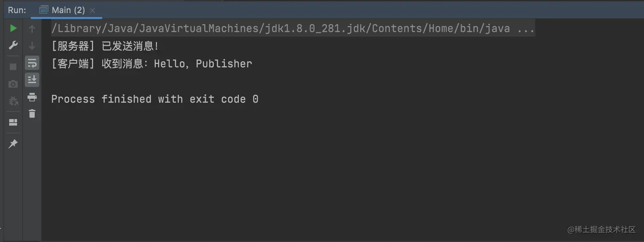Click the Run tool window label

pos(17,10)
